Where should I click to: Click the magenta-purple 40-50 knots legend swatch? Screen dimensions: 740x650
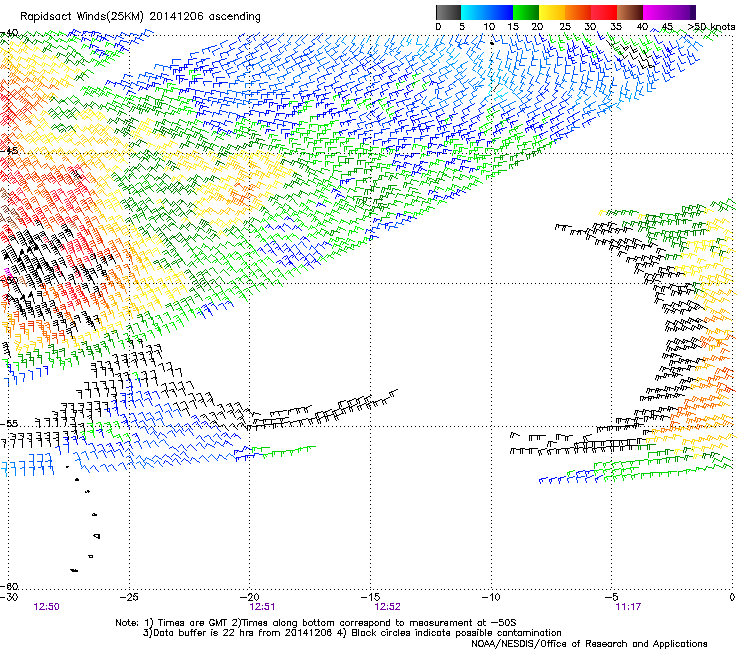pyautogui.click(x=669, y=12)
